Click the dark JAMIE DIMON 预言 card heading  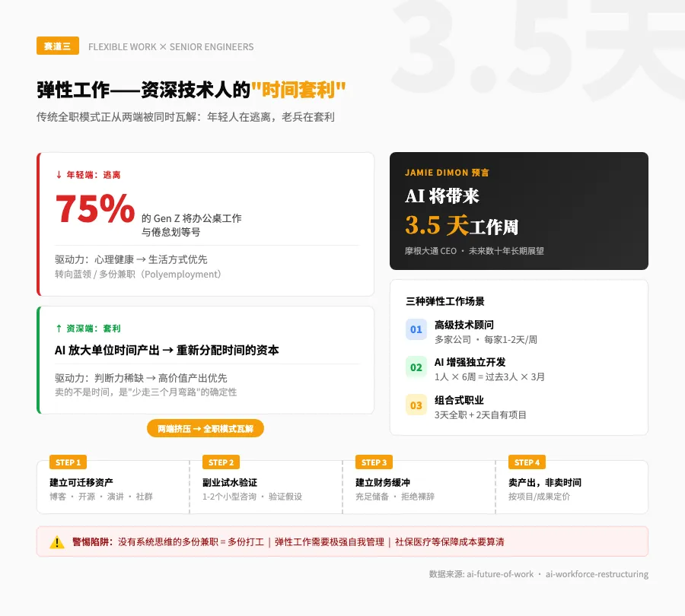pos(447,173)
